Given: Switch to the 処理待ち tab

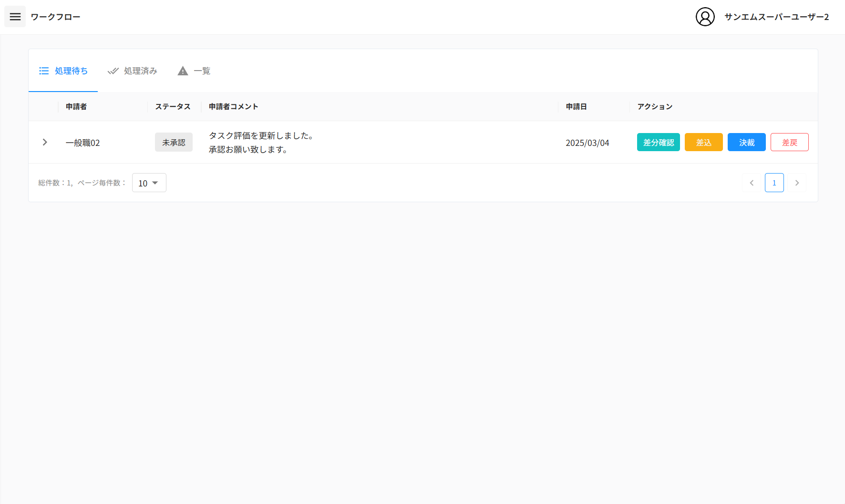Looking at the screenshot, I should coord(63,71).
